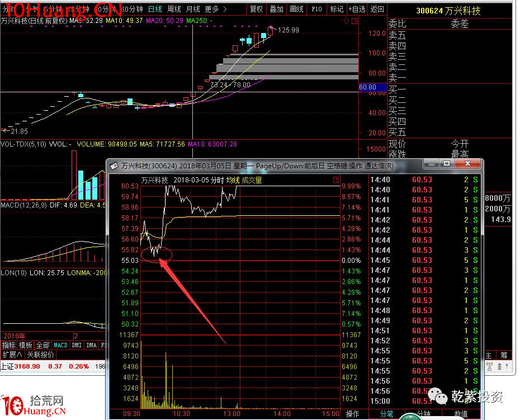Viewport: 520px width, 420px height.
Task: Open F10 company information
Action: tap(316, 10)
